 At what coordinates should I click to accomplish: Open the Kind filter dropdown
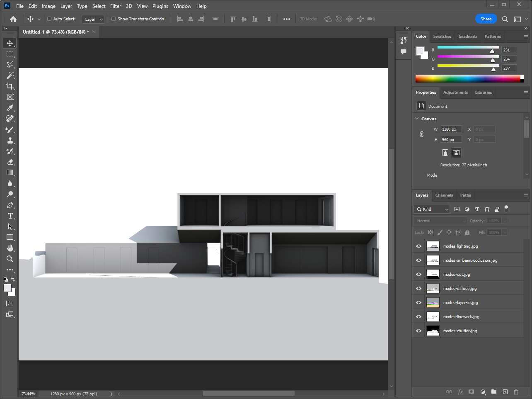(432, 209)
